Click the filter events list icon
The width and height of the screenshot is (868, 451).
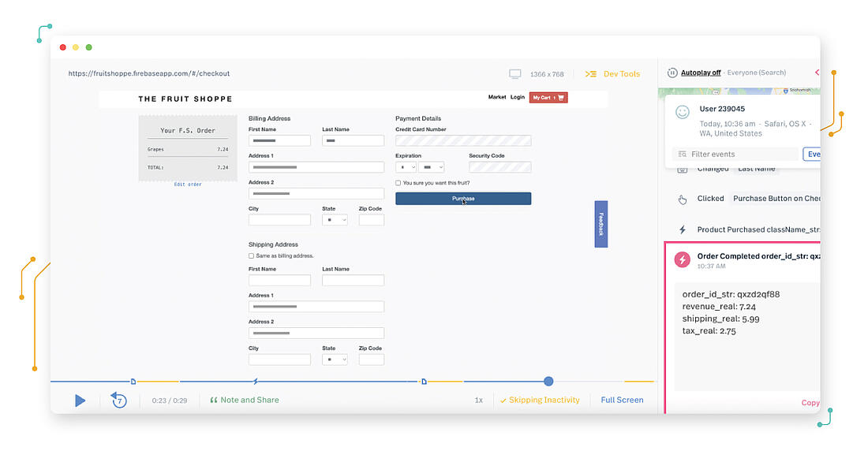click(x=682, y=155)
